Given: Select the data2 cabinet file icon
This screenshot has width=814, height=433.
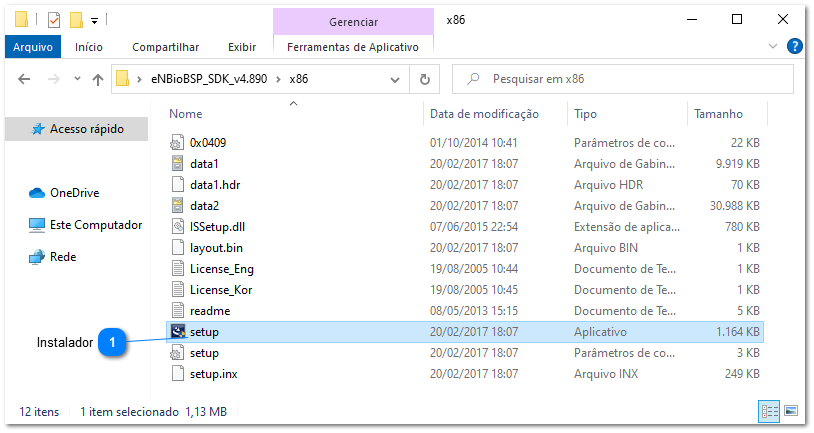Looking at the screenshot, I should (177, 206).
